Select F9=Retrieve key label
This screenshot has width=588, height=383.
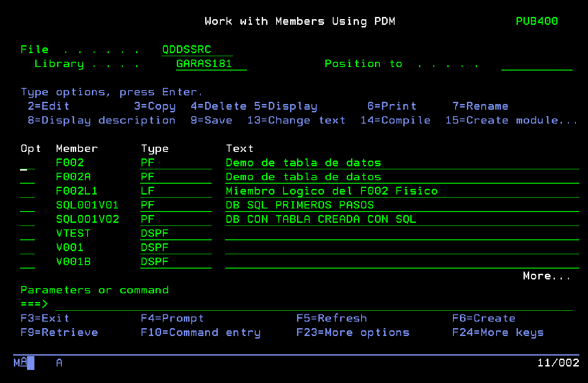coord(59,333)
